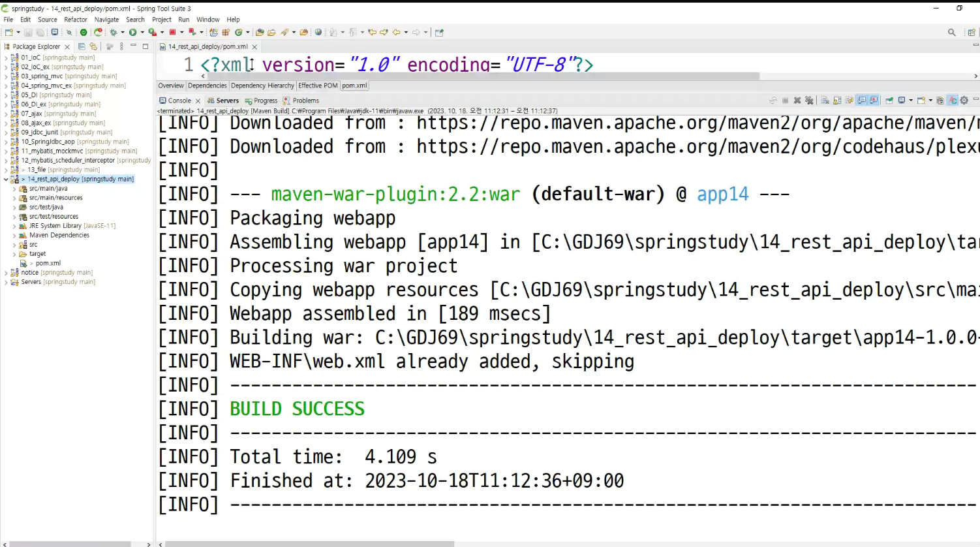
Task: Open the Open Console dropdown arrow
Action: pyautogui.click(x=930, y=101)
